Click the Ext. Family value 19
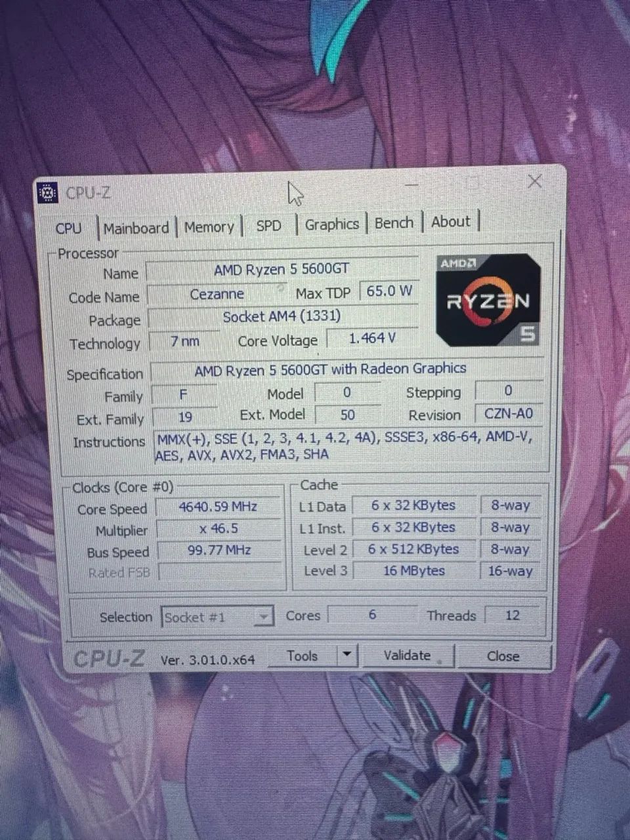The width and height of the screenshot is (630, 840). coord(185,417)
